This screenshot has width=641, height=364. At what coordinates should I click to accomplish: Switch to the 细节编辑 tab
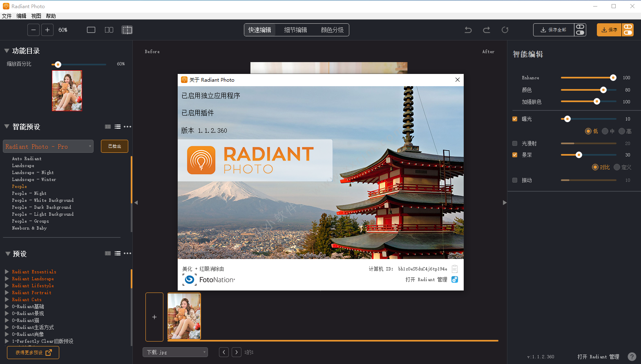[295, 30]
